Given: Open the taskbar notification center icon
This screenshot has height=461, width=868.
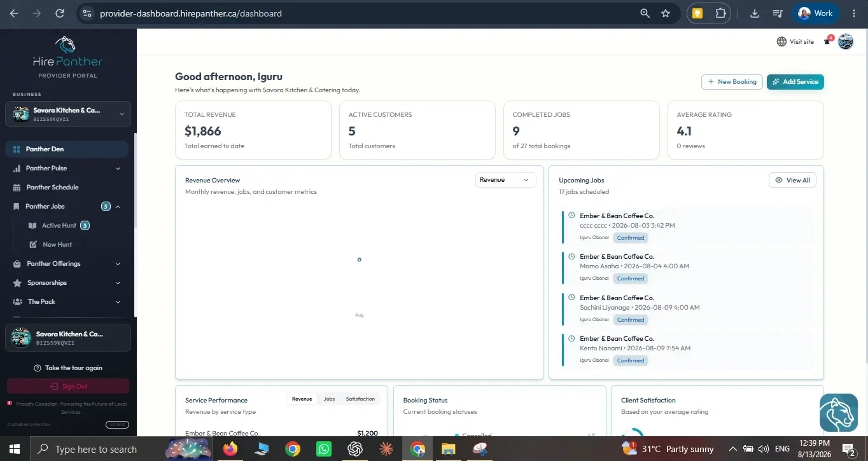Looking at the screenshot, I should point(850,449).
